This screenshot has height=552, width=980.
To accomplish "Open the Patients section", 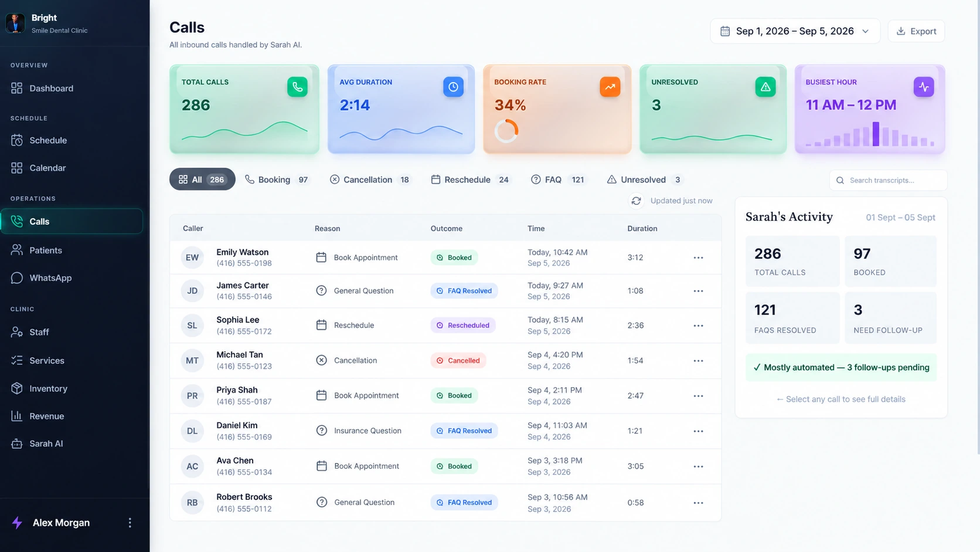I will (36, 250).
